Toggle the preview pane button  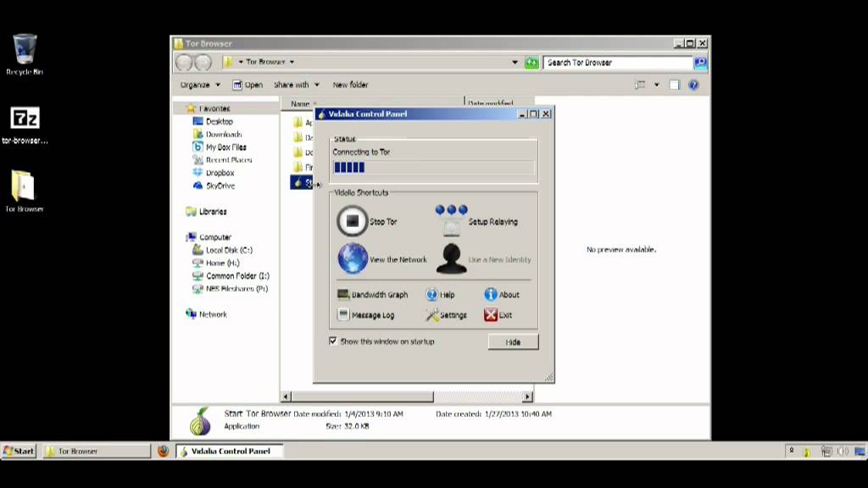click(x=674, y=85)
